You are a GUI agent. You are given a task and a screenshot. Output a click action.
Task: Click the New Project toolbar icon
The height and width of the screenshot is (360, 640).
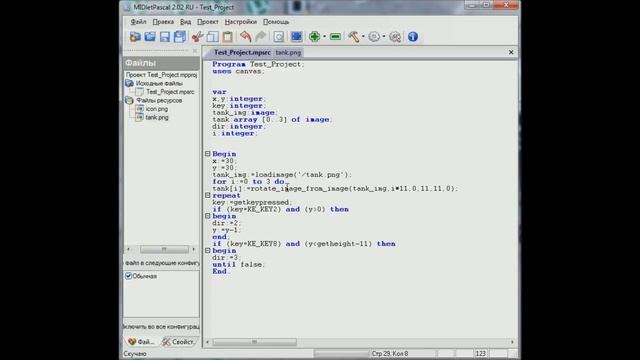[135, 37]
